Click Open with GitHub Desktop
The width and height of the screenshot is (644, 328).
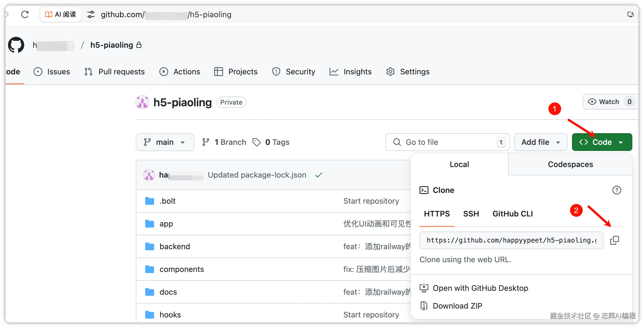(480, 288)
